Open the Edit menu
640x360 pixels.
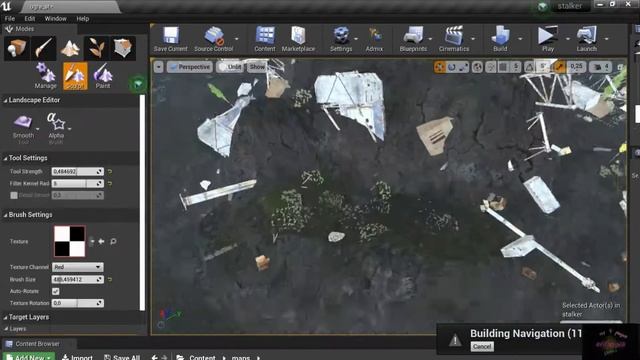(x=30, y=19)
